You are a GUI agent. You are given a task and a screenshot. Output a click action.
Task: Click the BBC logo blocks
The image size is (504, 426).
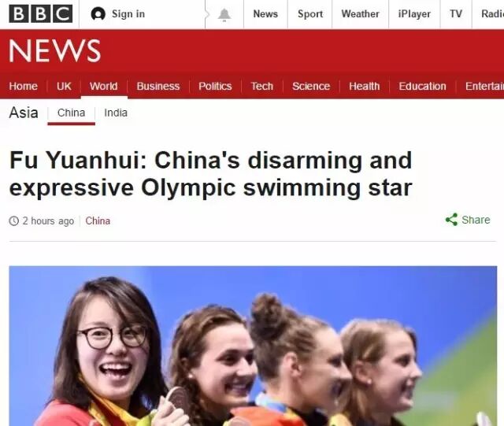click(41, 14)
